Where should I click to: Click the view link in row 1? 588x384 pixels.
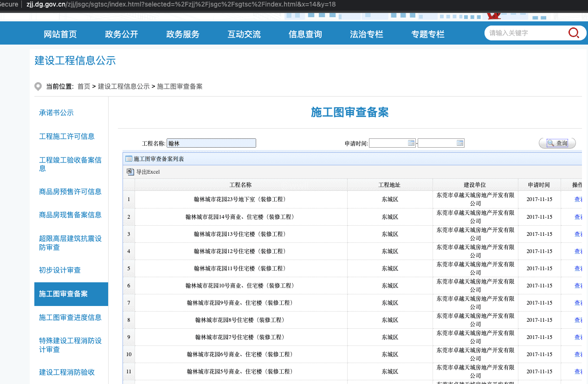click(579, 200)
